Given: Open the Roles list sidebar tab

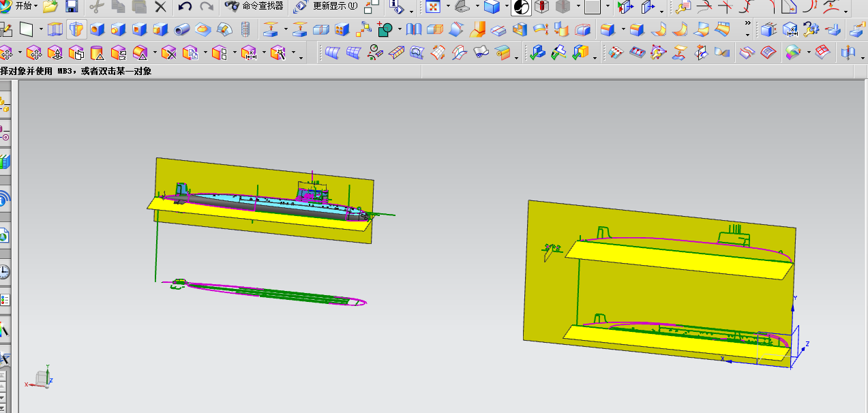Looking at the screenshot, I should (x=4, y=300).
